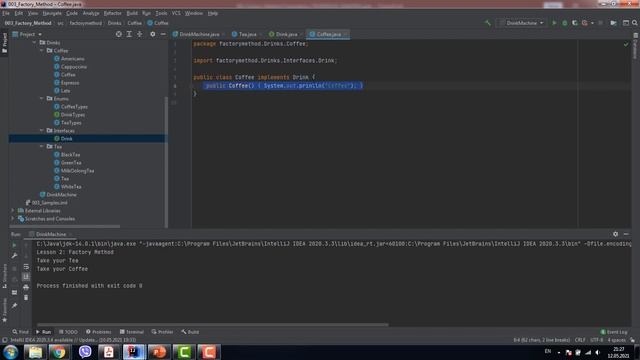
Task: Open Search Everywhere magnifier icon
Action: coord(635,23)
